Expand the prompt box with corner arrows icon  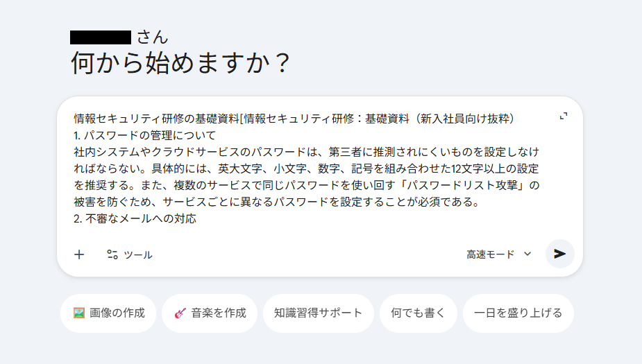point(564,116)
